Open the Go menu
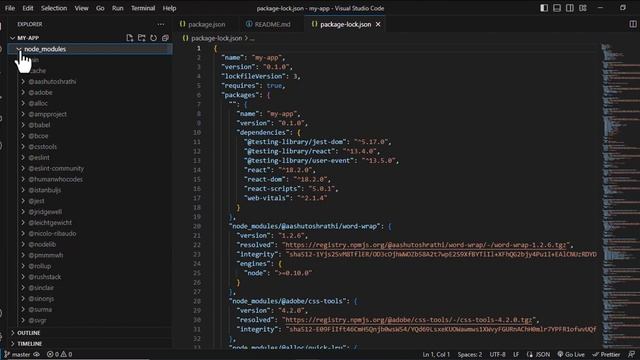Viewport: 640px width, 360px height. 100,8
